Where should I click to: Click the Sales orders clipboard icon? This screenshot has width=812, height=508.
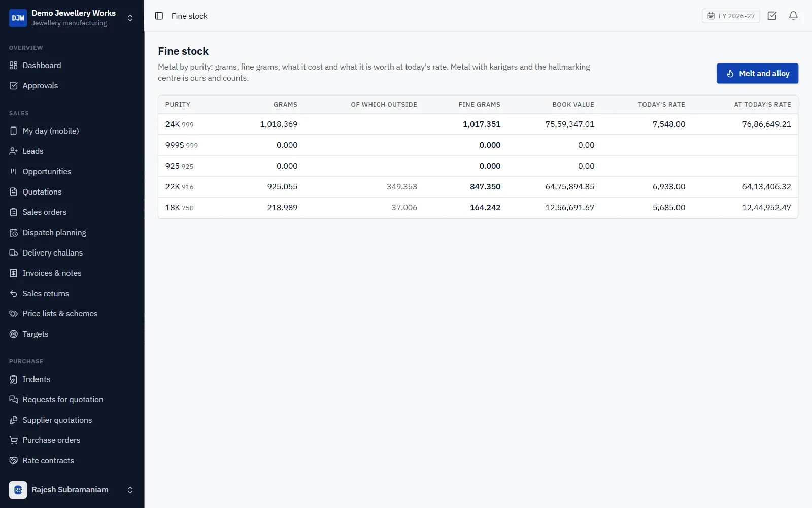click(x=14, y=212)
